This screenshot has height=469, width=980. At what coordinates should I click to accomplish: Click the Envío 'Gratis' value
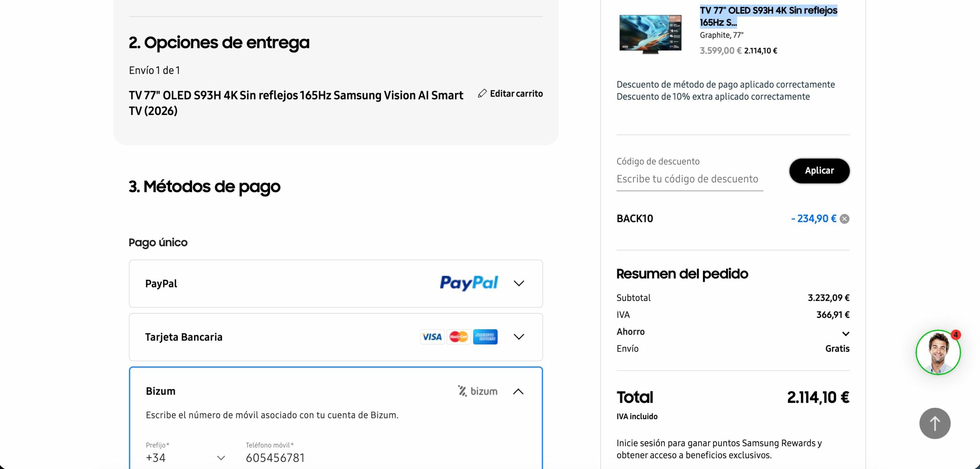pyautogui.click(x=837, y=348)
